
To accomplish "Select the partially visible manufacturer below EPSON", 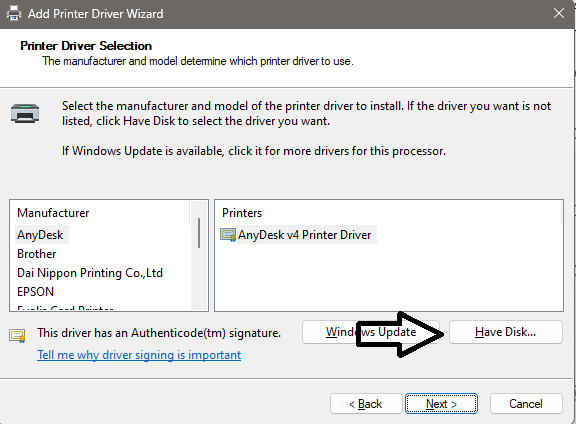I will point(65,308).
